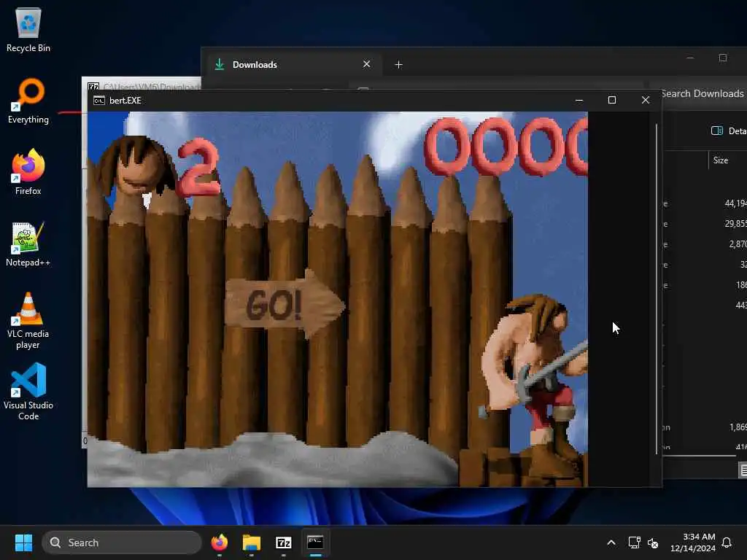
Task: Expand the hidden system tray icons chevron
Action: click(611, 542)
